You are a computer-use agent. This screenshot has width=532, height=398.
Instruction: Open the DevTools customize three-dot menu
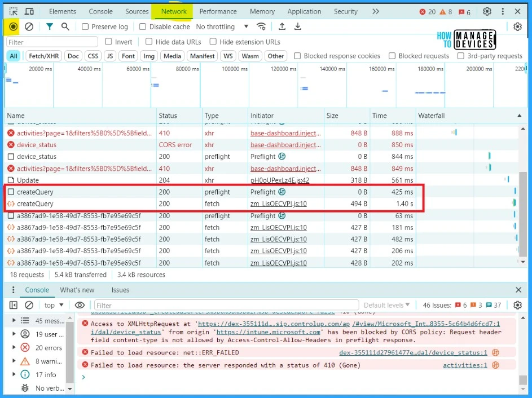tap(503, 11)
